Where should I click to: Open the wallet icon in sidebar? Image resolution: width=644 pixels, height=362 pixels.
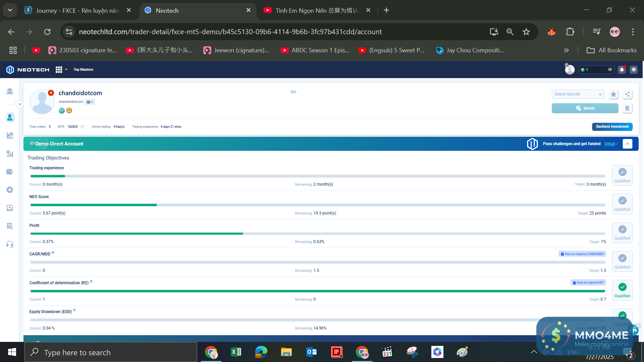[10, 172]
